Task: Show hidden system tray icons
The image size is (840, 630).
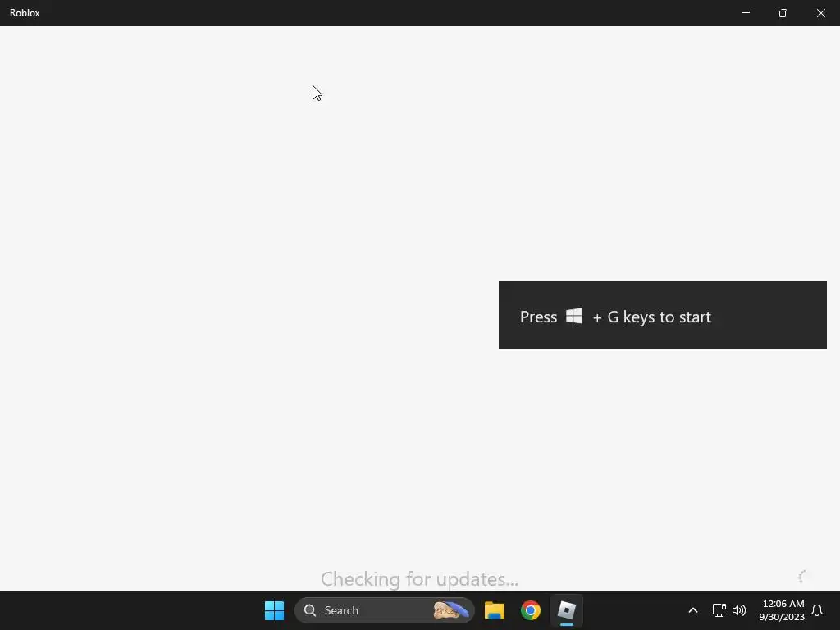Action: click(x=692, y=610)
